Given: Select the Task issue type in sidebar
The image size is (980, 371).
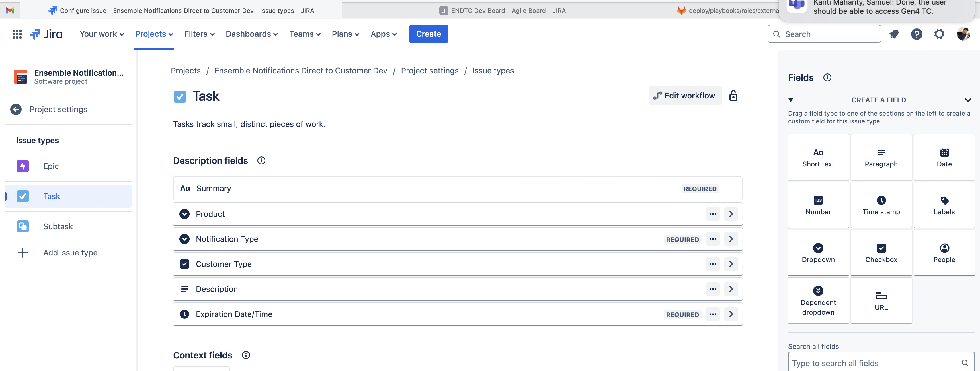Looking at the screenshot, I should (x=51, y=197).
